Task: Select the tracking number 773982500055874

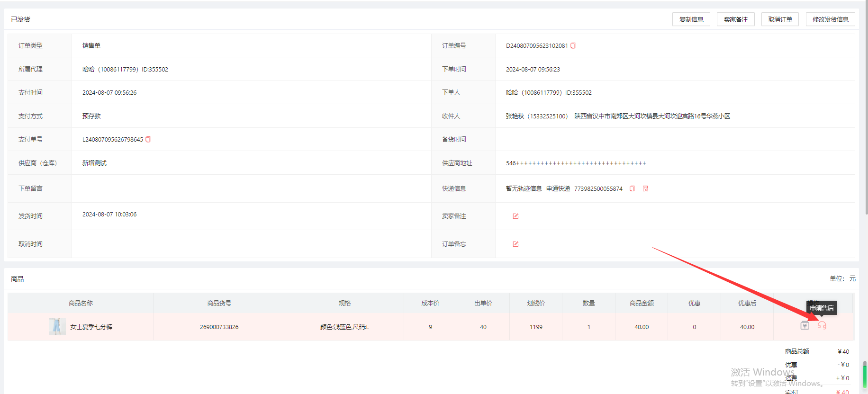Action: 598,189
